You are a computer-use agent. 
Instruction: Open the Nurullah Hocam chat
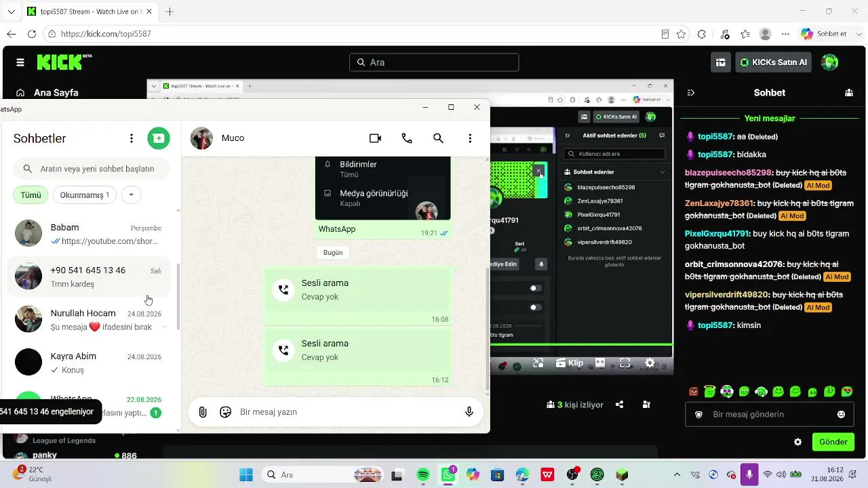tap(89, 320)
